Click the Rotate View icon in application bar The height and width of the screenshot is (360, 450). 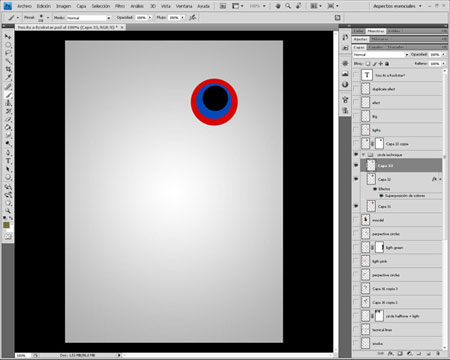pyautogui.click(x=298, y=6)
